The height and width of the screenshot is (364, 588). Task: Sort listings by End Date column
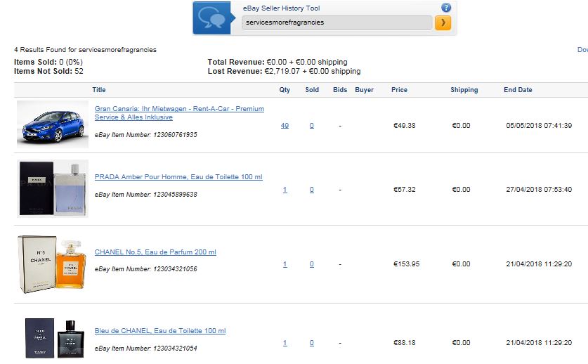pos(518,90)
